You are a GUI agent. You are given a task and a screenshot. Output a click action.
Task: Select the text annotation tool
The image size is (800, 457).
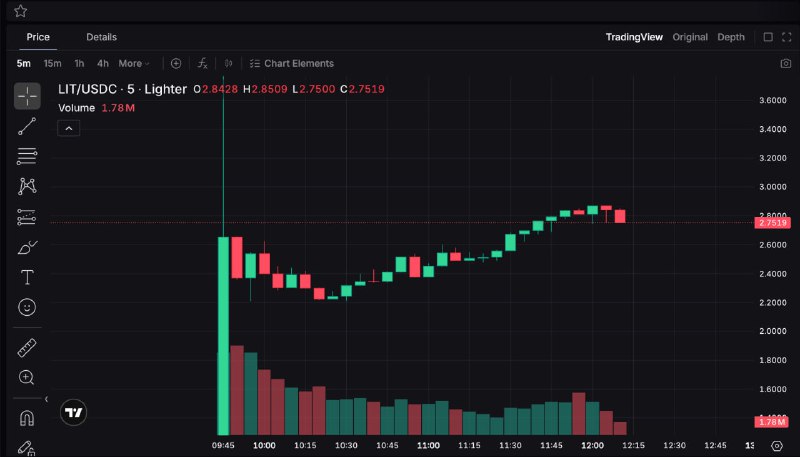pyautogui.click(x=27, y=277)
